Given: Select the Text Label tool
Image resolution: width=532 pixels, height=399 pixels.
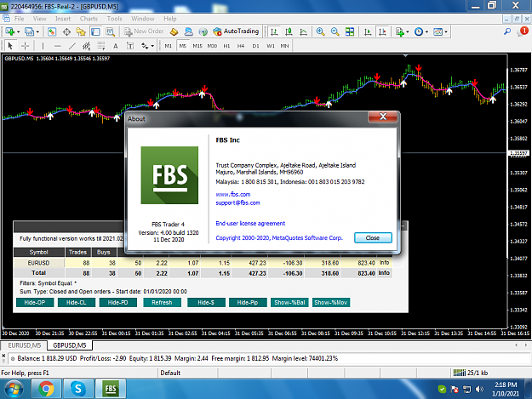Looking at the screenshot, I should point(130,46).
